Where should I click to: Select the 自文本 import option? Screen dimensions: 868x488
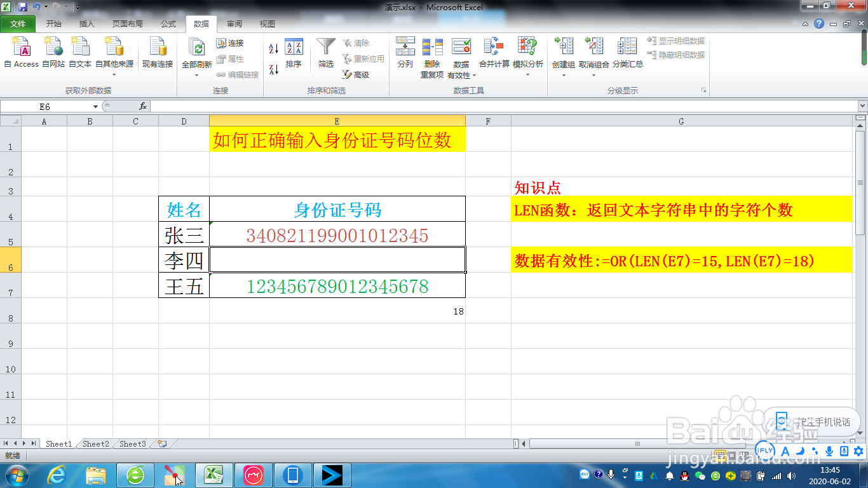(x=80, y=54)
